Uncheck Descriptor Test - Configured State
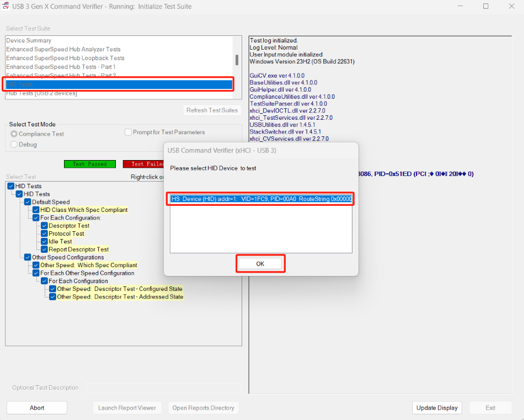Image resolution: width=524 pixels, height=420 pixels. pos(53,289)
